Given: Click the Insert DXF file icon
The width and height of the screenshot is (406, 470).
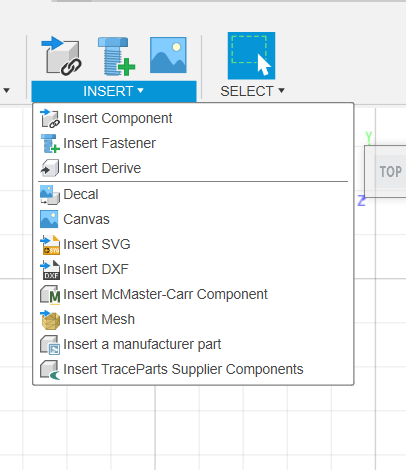Looking at the screenshot, I should pyautogui.click(x=50, y=270).
